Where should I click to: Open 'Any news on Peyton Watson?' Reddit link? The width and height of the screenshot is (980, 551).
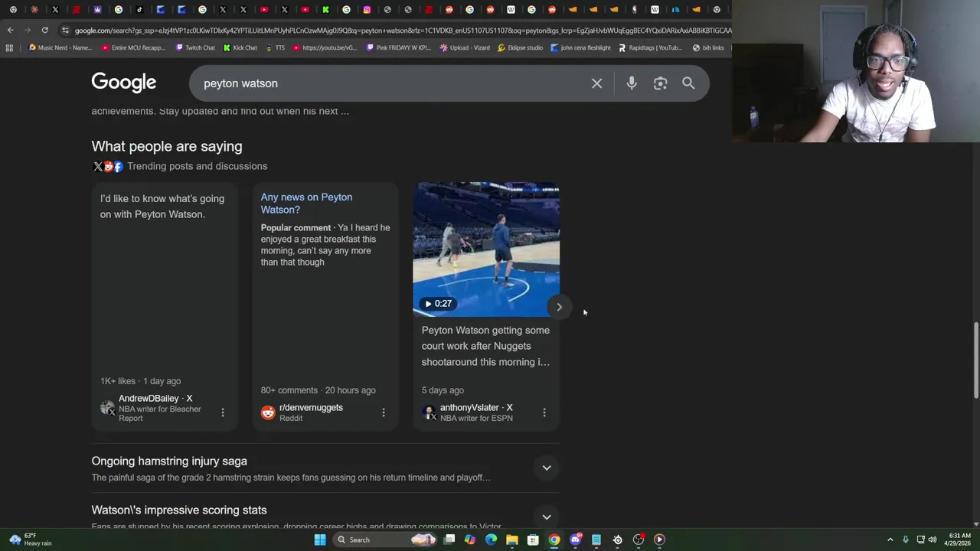[x=306, y=203]
